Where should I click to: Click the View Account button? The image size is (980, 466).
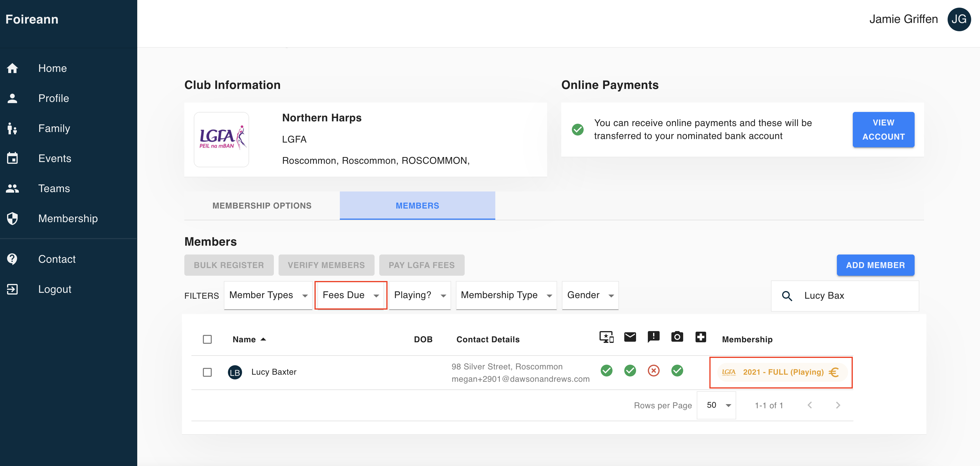point(883,129)
